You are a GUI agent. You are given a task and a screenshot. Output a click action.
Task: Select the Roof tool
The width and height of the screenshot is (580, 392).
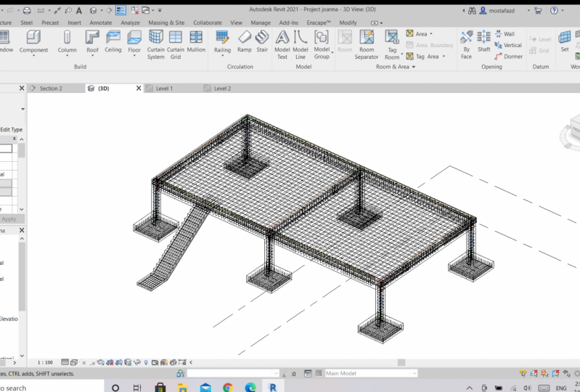(92, 44)
